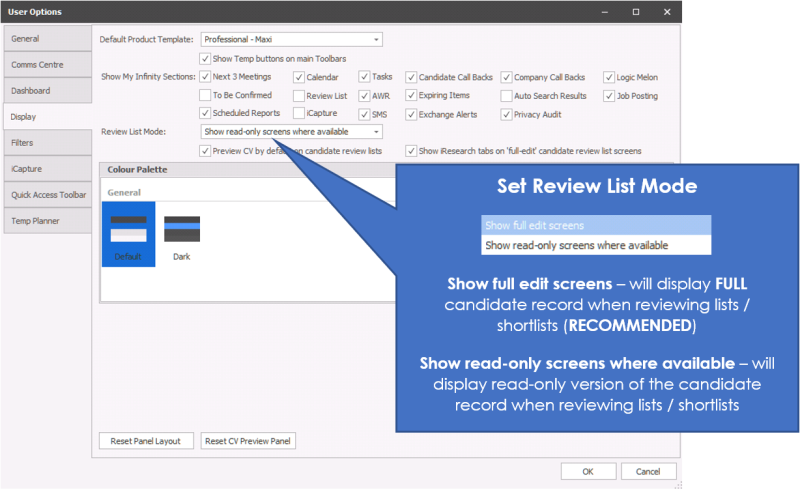The image size is (800, 490).
Task: Enable the Auto Search Results checkbox
Action: tap(506, 96)
